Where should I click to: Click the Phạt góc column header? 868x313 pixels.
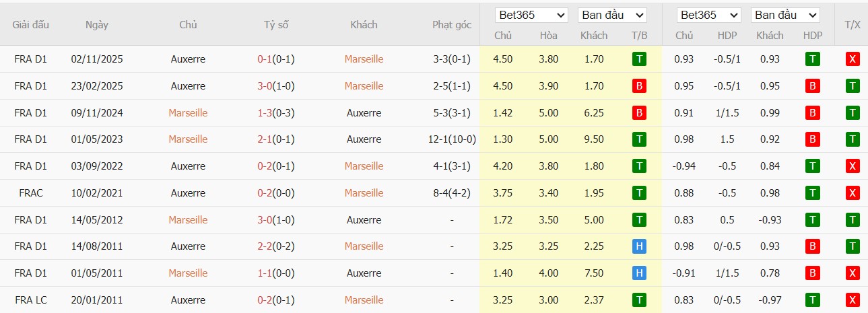pyautogui.click(x=451, y=25)
